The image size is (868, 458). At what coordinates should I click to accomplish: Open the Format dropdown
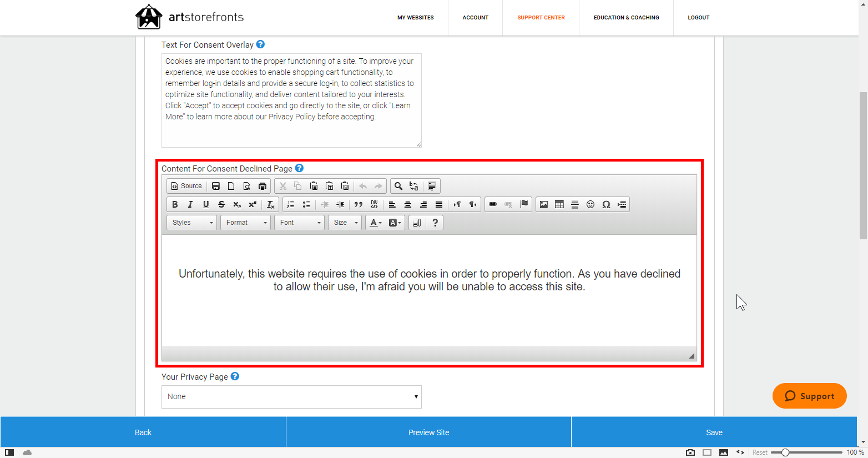[x=245, y=223]
